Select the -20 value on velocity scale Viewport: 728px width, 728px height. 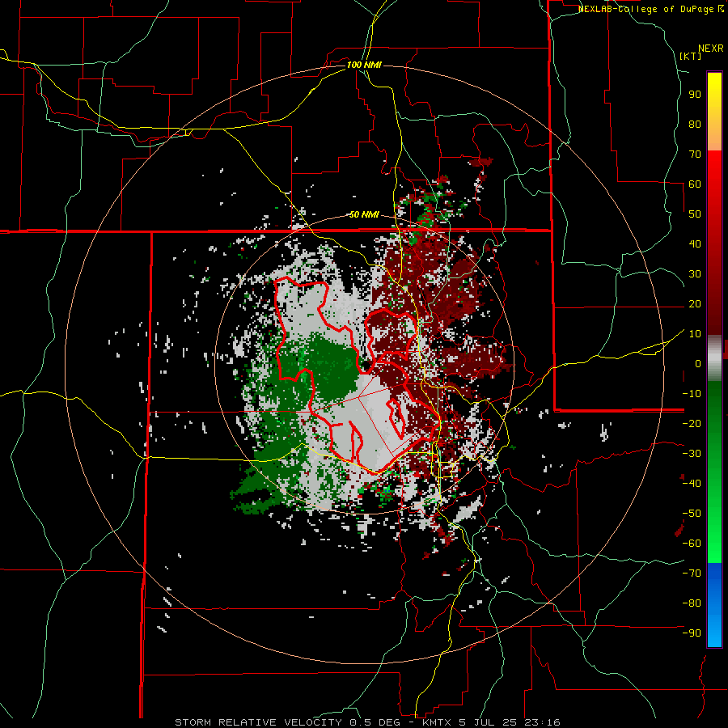[x=692, y=423]
